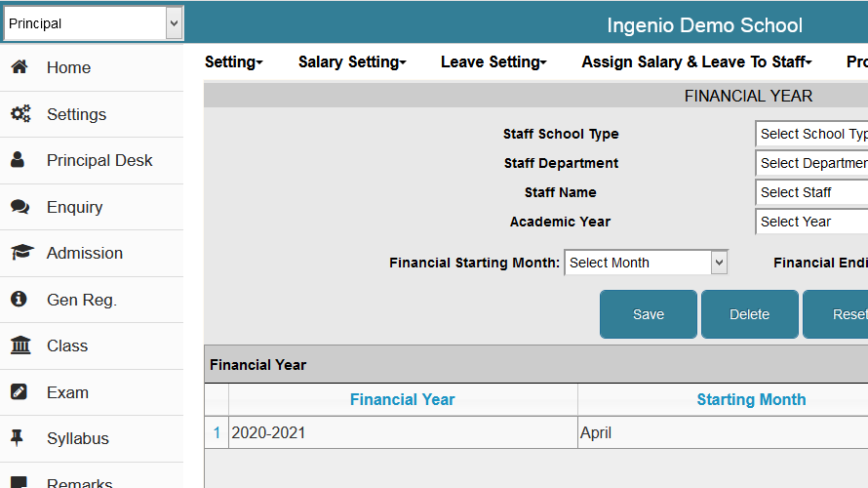
Task: Click the Class building icon
Action: pyautogui.click(x=20, y=346)
